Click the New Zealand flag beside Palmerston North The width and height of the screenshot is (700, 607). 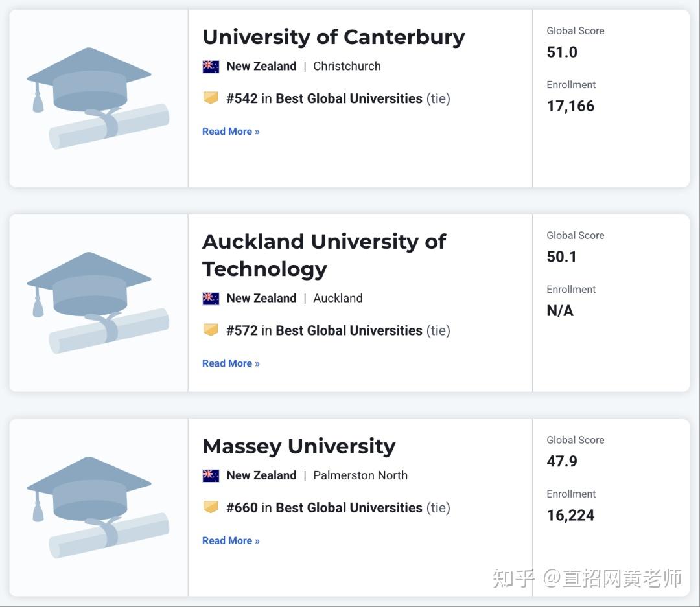tap(211, 475)
